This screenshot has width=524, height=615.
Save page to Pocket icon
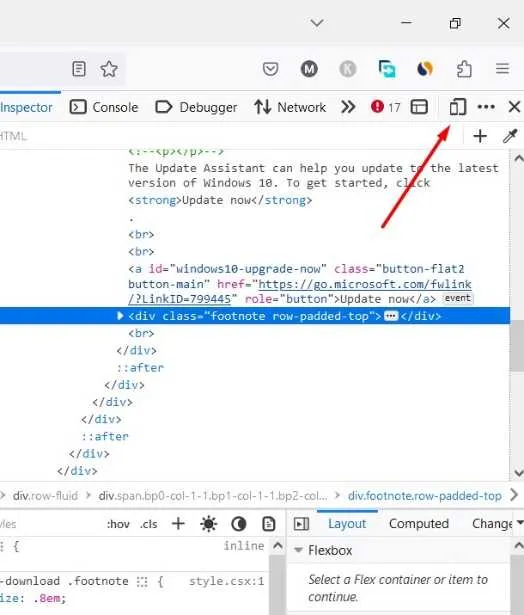click(270, 69)
